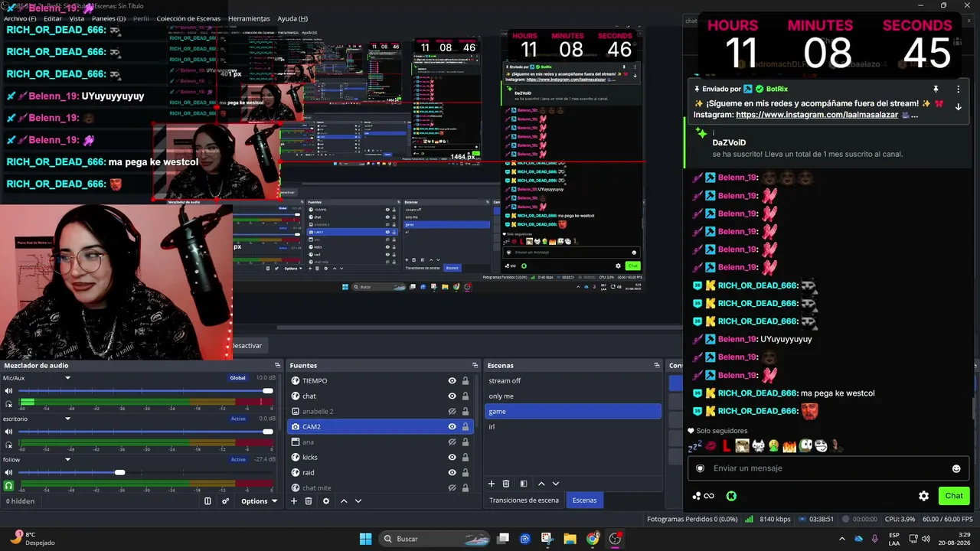Open the Herramientas menu
980x551 pixels.
click(249, 18)
